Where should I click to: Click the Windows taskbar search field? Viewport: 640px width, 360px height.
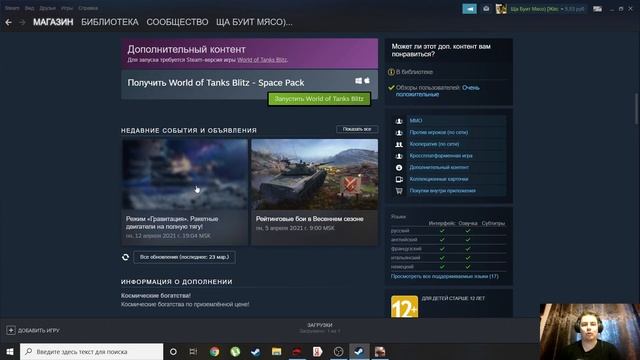pos(91,351)
